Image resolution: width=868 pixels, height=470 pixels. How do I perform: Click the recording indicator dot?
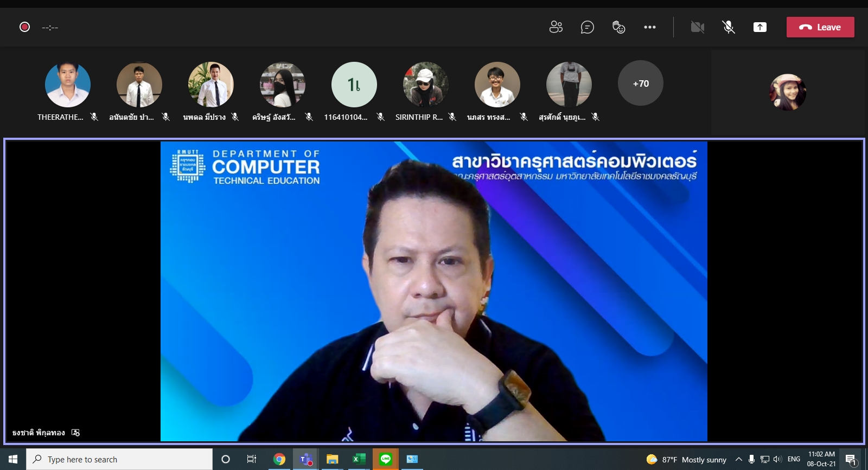coord(24,27)
